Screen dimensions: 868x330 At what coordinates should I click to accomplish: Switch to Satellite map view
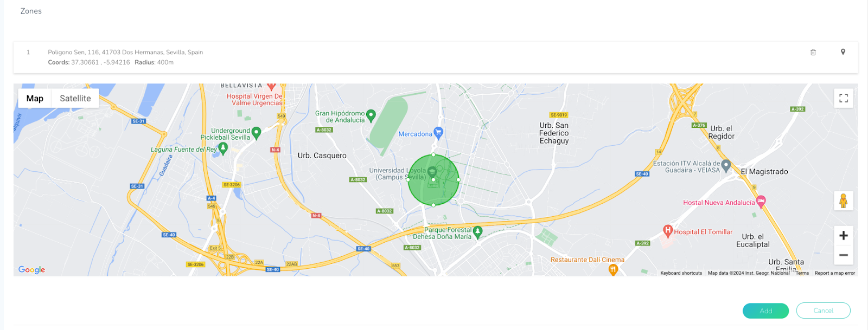(x=75, y=99)
